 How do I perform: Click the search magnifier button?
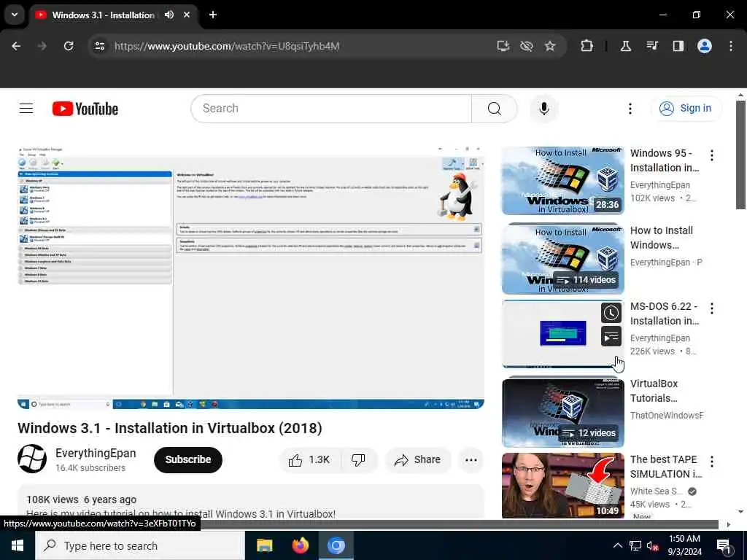click(x=494, y=109)
